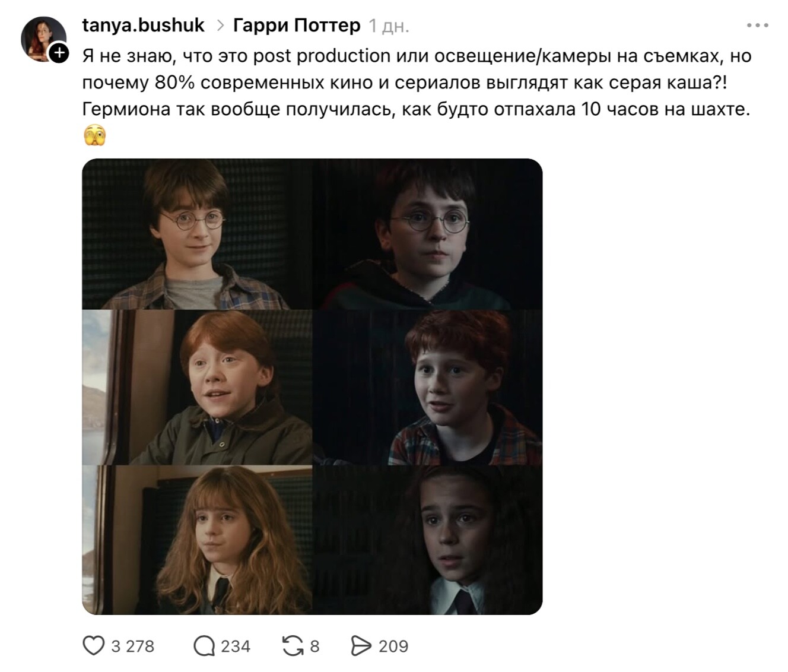Open the bright image of red-haired boy by window

click(197, 386)
